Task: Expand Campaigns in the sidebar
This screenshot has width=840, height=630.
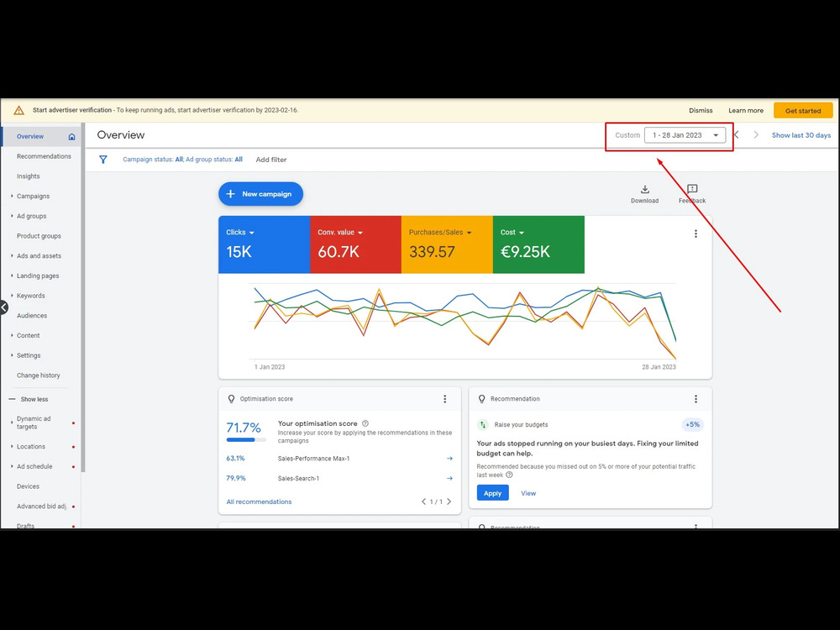Action: [x=12, y=196]
